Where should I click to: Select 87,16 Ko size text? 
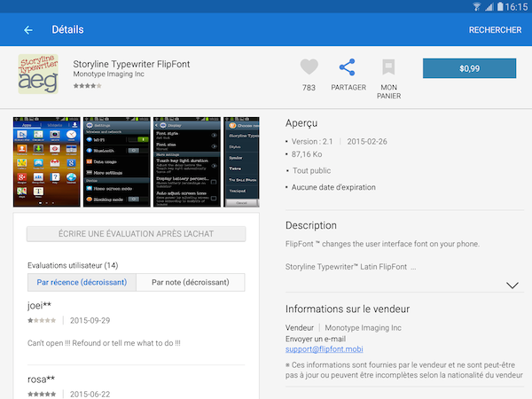(x=307, y=154)
